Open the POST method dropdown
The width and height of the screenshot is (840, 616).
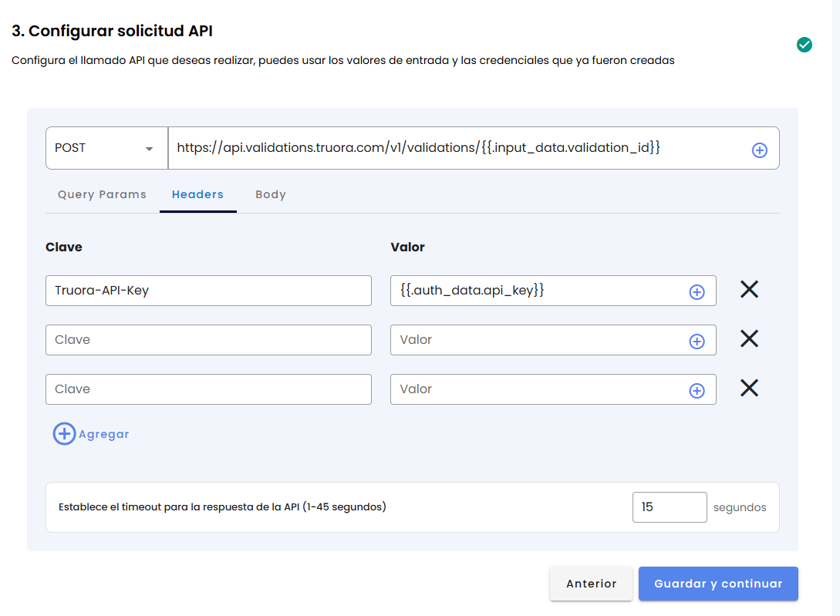click(x=106, y=148)
